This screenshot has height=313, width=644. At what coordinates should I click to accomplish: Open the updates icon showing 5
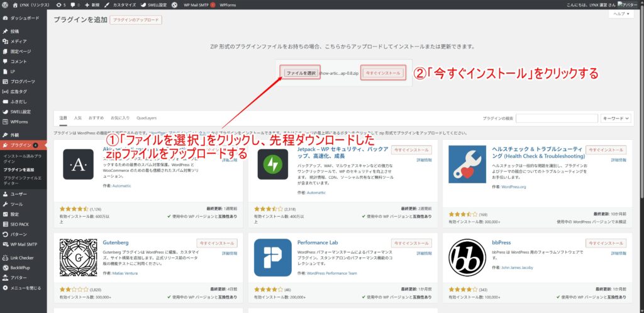pos(60,4)
